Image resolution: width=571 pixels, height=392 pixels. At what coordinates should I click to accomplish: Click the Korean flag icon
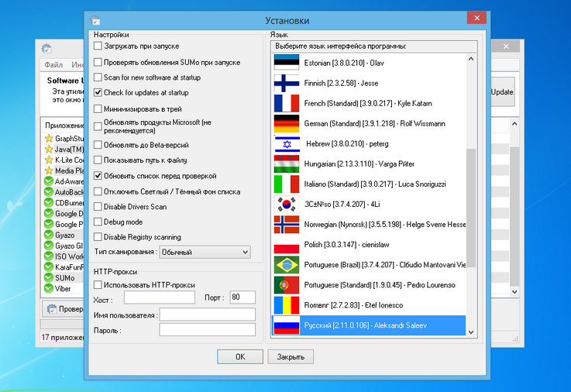[286, 205]
